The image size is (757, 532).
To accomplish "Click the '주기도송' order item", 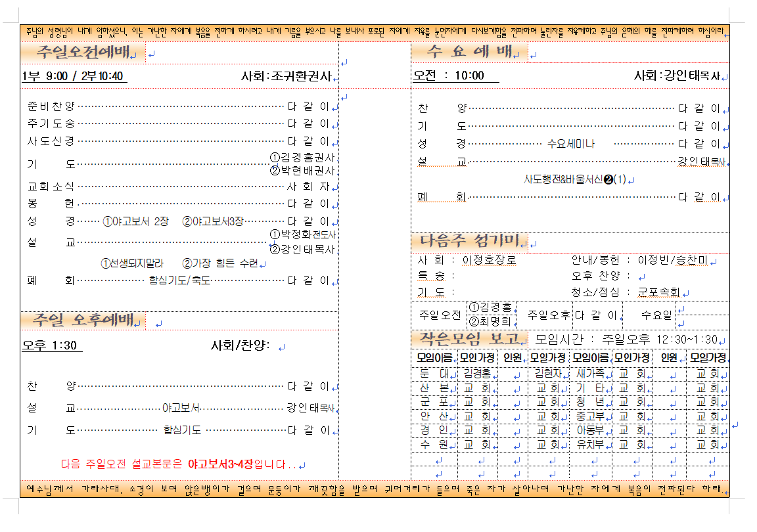I will 51,123.
